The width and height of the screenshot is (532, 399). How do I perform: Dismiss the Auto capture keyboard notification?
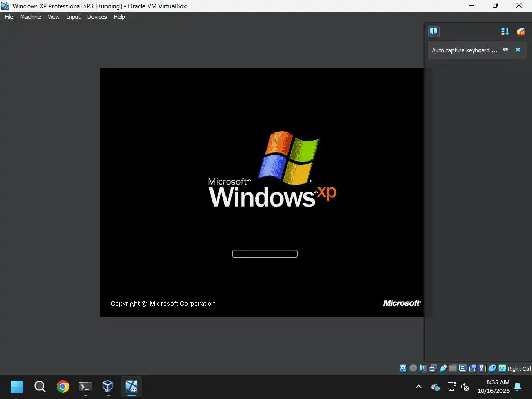[x=518, y=50]
